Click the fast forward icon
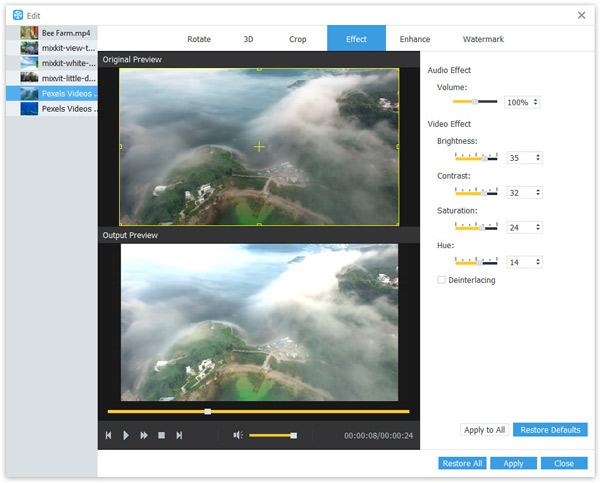The height and width of the screenshot is (483, 600). coord(144,435)
